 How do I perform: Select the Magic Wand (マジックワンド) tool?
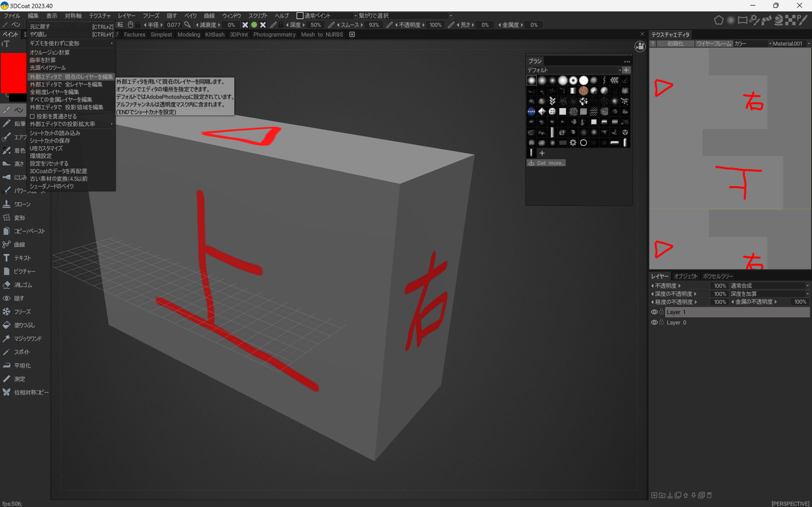coord(27,338)
